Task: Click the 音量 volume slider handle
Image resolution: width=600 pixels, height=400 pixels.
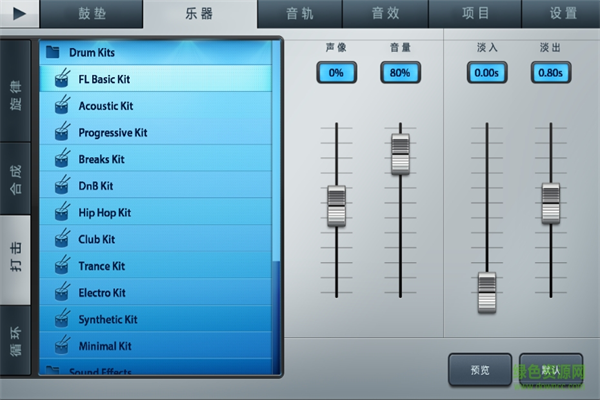Action: point(400,155)
